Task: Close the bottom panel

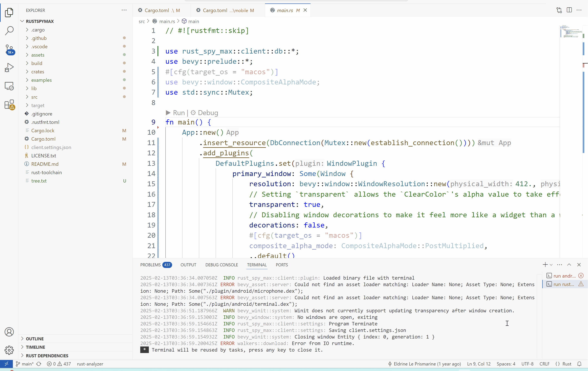Action: tap(579, 265)
